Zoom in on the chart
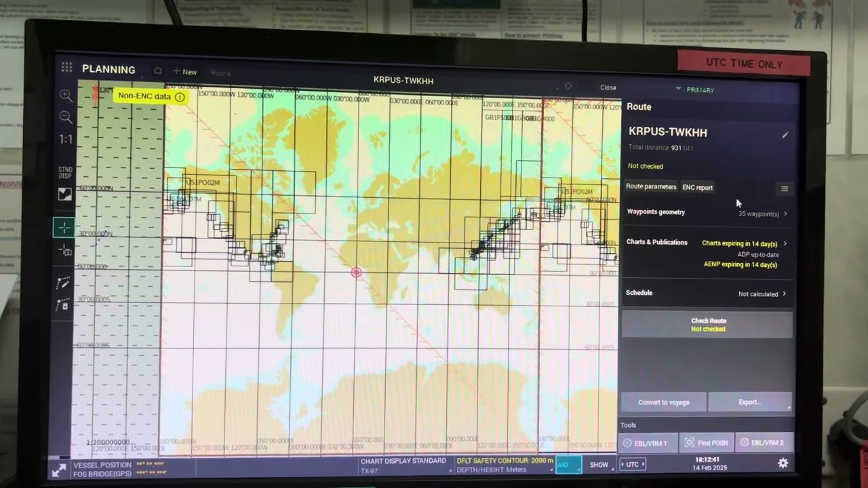868x488 pixels. click(66, 96)
